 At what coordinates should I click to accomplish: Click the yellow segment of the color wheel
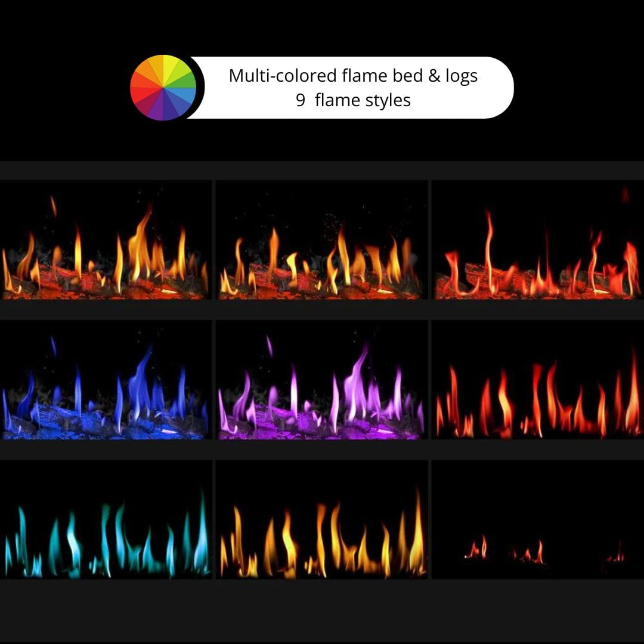169,66
